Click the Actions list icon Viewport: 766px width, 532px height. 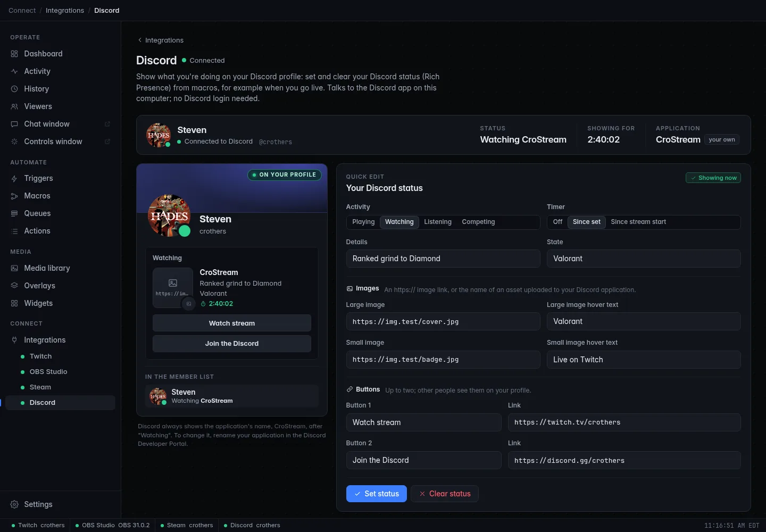click(14, 231)
